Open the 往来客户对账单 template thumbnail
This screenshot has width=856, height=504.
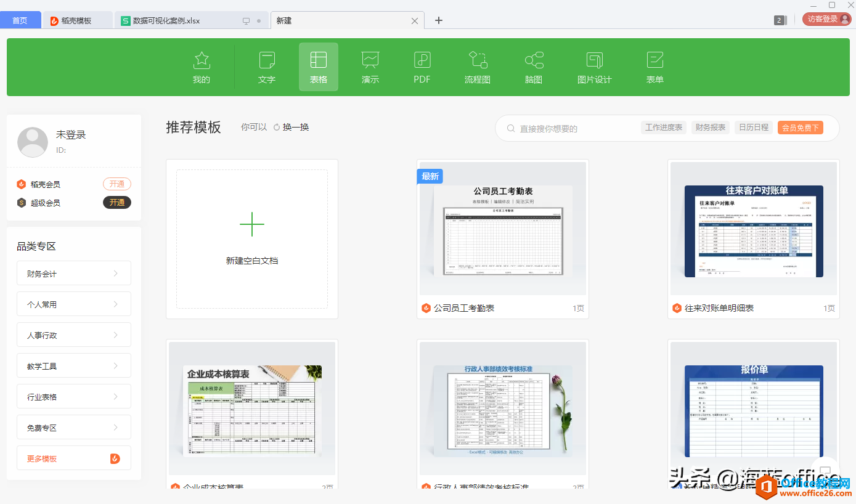pyautogui.click(x=754, y=229)
